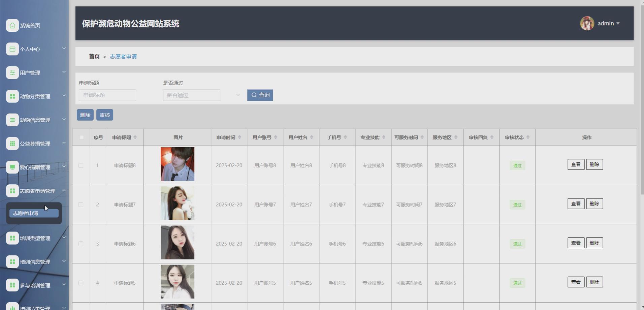644x310 pixels.
Task: Click the 培训信息管理 sidebar icon
Action: (12, 261)
